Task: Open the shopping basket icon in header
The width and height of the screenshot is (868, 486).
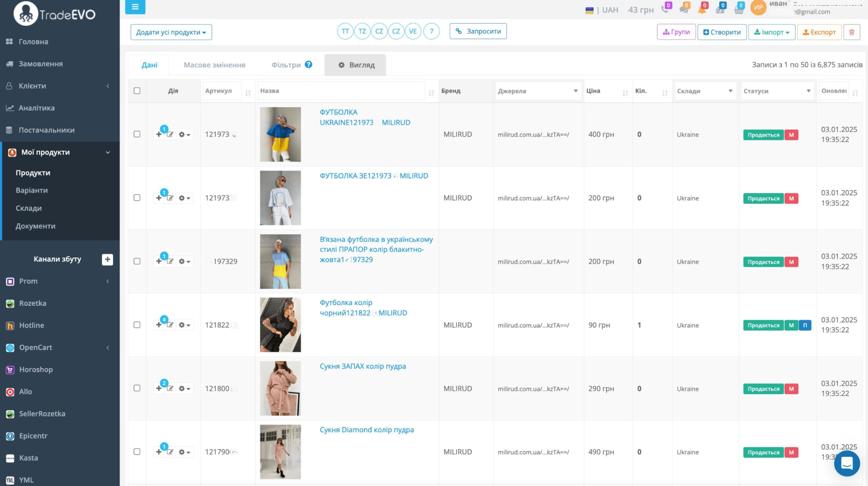Action: pos(739,9)
